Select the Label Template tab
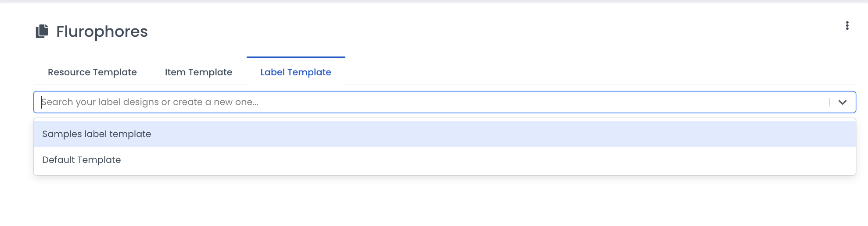 coord(296,72)
